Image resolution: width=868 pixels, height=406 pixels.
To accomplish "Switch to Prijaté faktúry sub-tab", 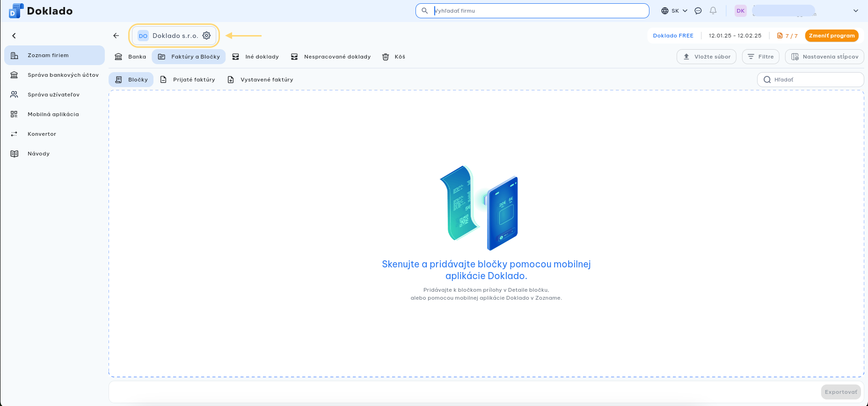I will pos(188,80).
